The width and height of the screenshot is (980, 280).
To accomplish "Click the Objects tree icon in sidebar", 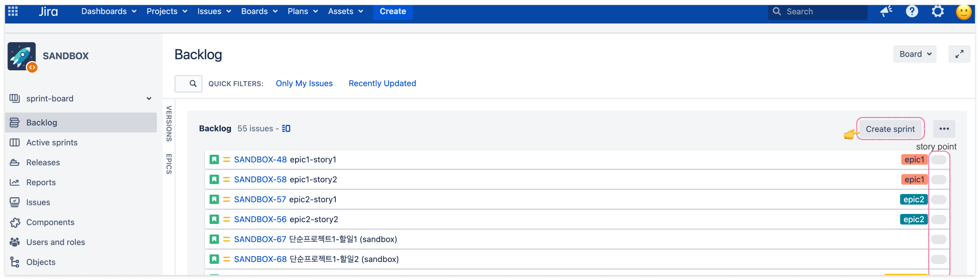I will tap(14, 262).
